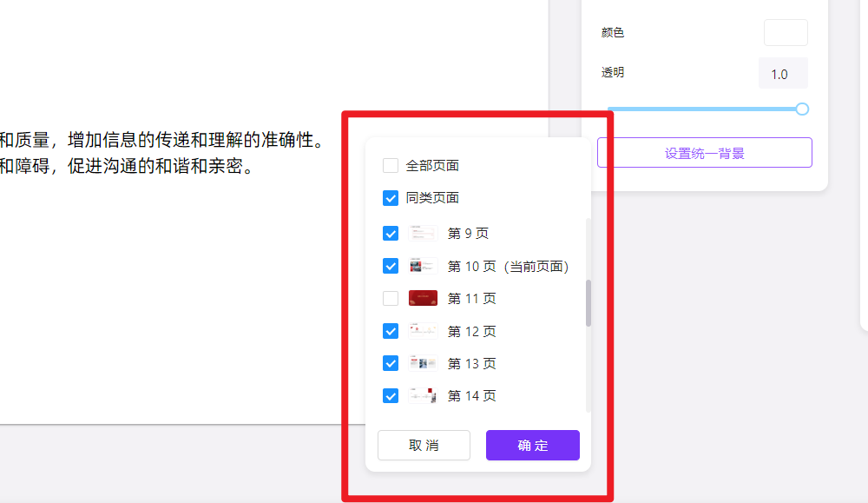Viewport: 868px width, 503px height.
Task: Deselect the 第 14 页 checkbox
Action: 391,395
